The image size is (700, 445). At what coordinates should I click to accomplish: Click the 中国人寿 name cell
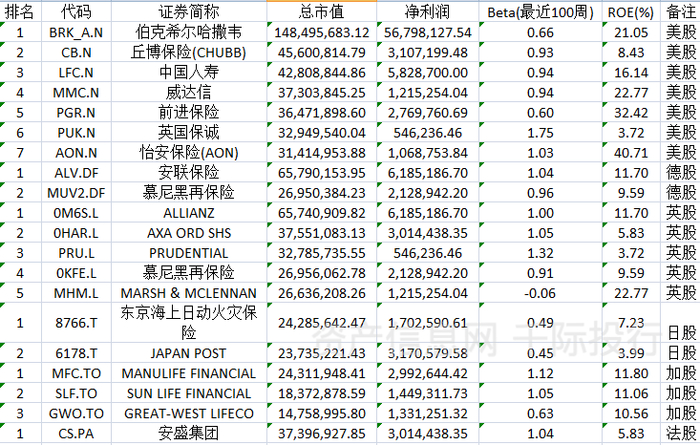(x=189, y=72)
